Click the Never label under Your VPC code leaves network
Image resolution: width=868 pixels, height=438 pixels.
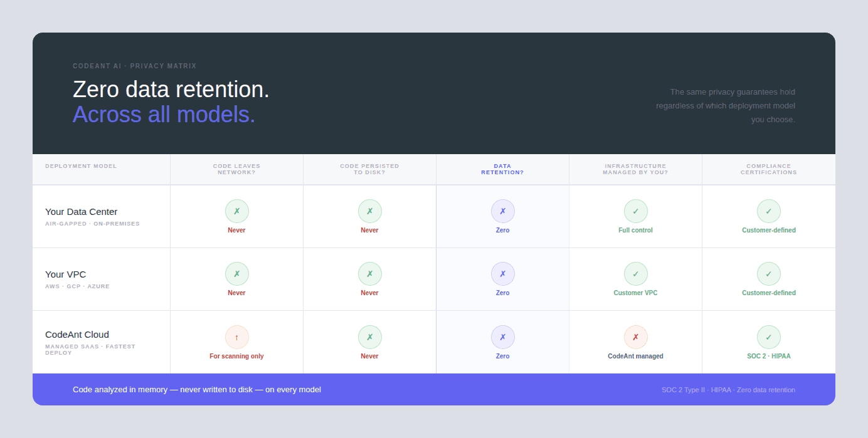(236, 293)
